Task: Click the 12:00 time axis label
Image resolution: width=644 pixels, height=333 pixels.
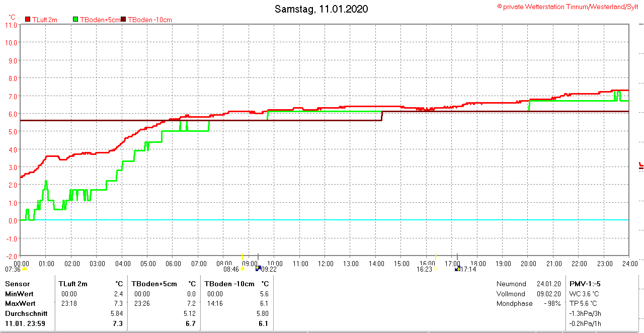Action: click(326, 264)
